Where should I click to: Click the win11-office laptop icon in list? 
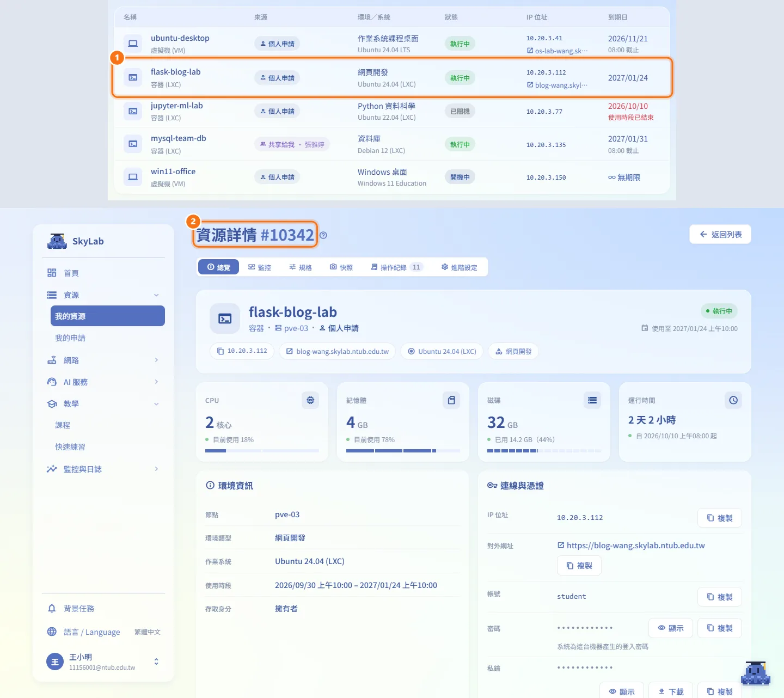pos(133,177)
